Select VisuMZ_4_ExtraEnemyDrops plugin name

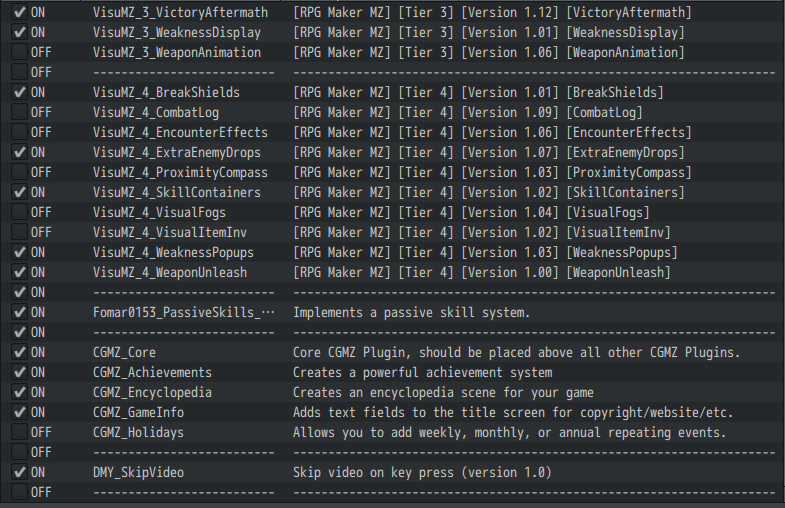[x=177, y=153]
